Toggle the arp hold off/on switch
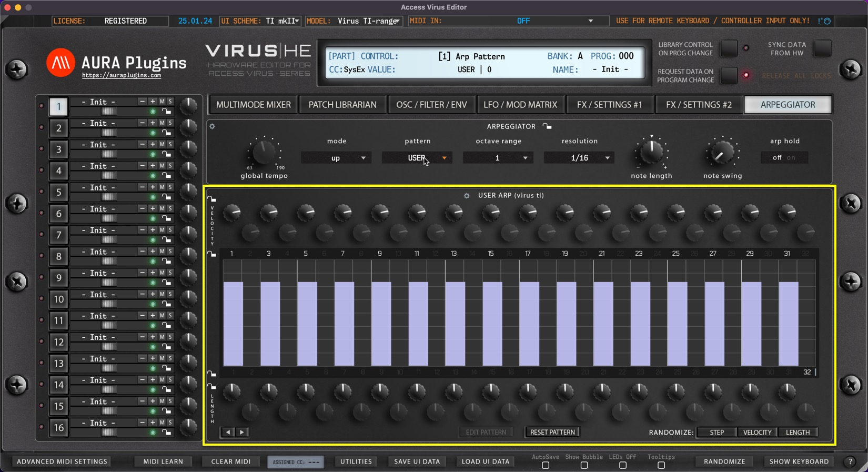Image resolution: width=868 pixels, height=472 pixels. tap(784, 158)
